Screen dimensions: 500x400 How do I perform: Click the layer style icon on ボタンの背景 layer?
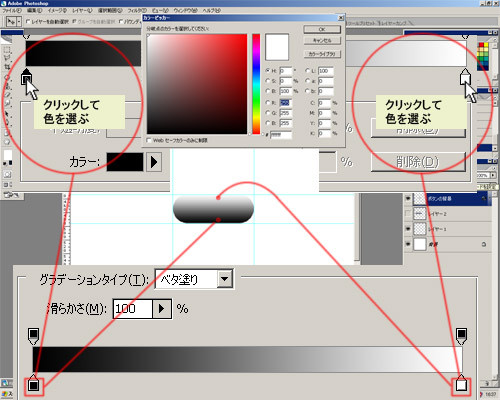(483, 199)
